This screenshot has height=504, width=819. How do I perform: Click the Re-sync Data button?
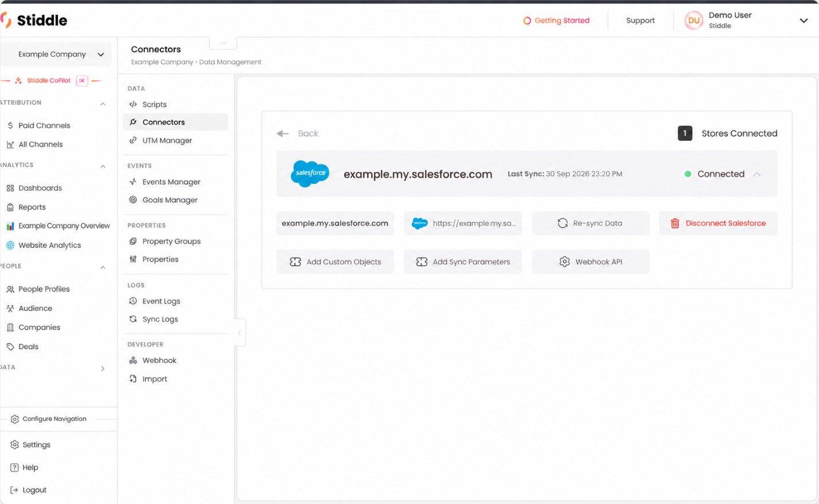(x=590, y=223)
